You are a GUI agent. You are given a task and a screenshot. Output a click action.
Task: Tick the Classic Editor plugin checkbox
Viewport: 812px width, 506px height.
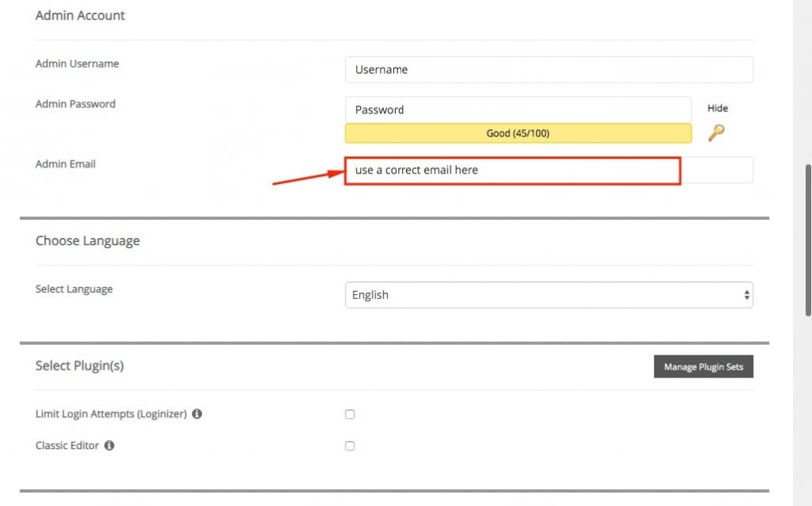(x=350, y=446)
